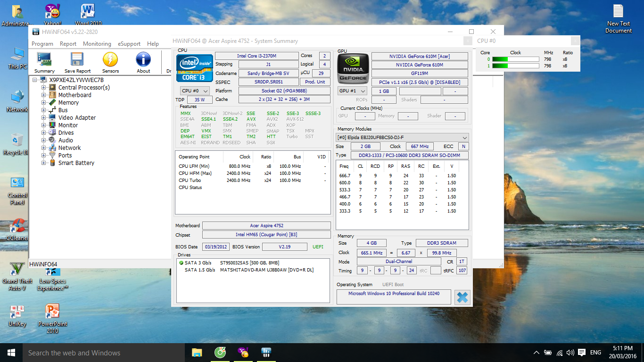Select the Network tree item in HWiNFO
This screenshot has height=362, width=644.
click(x=70, y=148)
